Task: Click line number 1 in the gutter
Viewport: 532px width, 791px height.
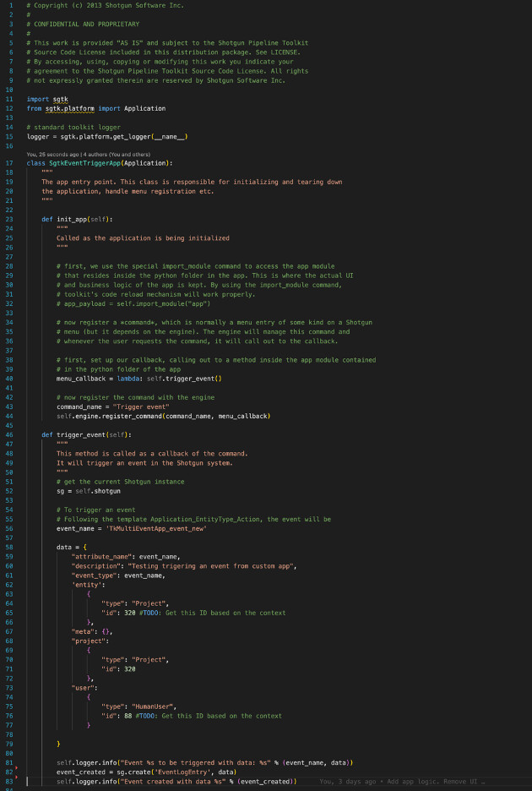Action: [x=11, y=6]
